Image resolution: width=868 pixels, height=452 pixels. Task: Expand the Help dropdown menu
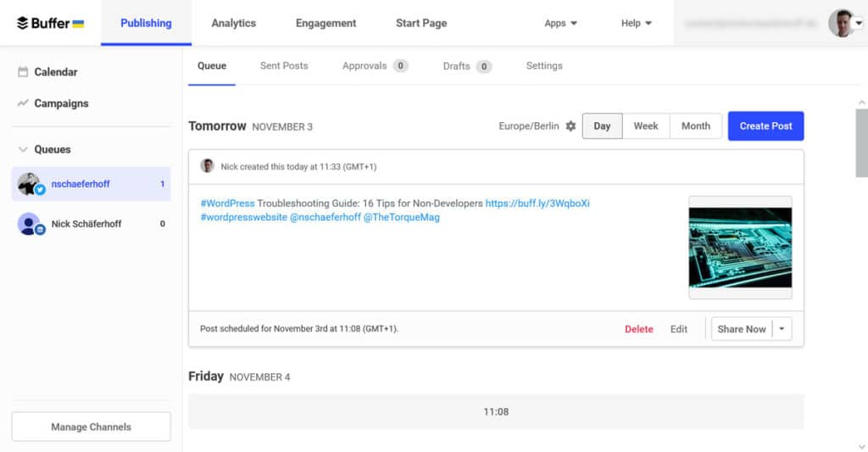tap(636, 23)
